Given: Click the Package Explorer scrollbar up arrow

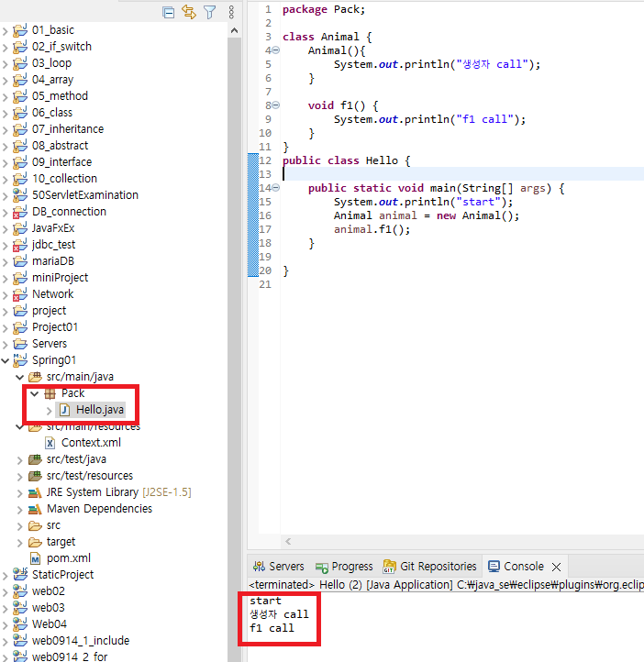Looking at the screenshot, I should (x=234, y=30).
